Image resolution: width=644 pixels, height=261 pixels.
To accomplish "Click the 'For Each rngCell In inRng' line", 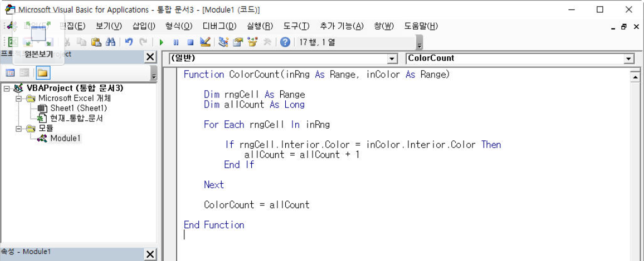I will tap(266, 124).
